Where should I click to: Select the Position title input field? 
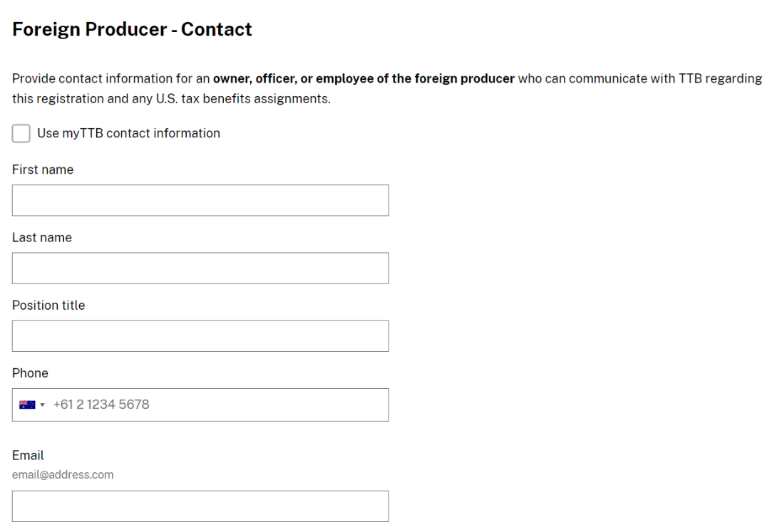[200, 335]
